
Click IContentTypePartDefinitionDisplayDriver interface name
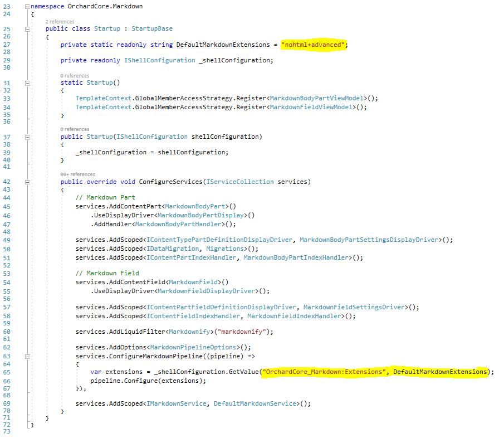(x=219, y=240)
